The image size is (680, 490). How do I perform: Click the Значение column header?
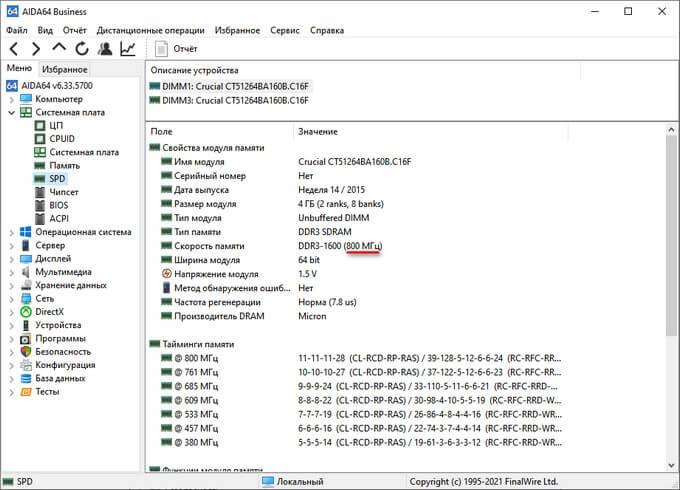[431, 131]
